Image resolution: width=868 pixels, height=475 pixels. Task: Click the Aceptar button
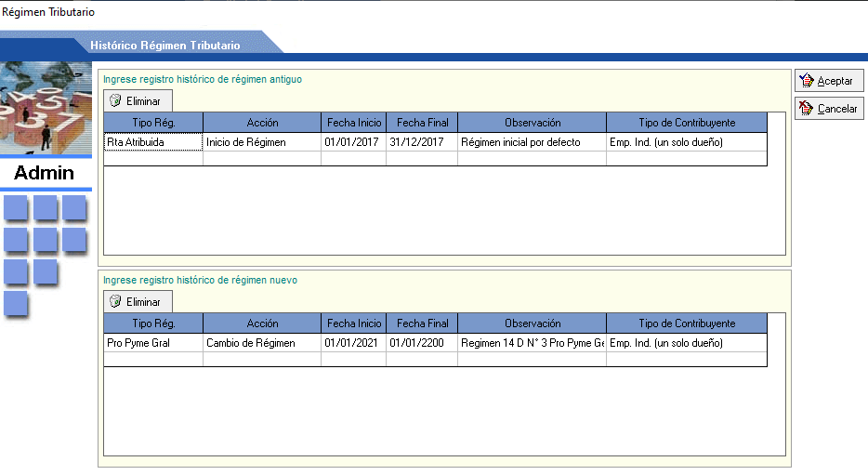[829, 81]
